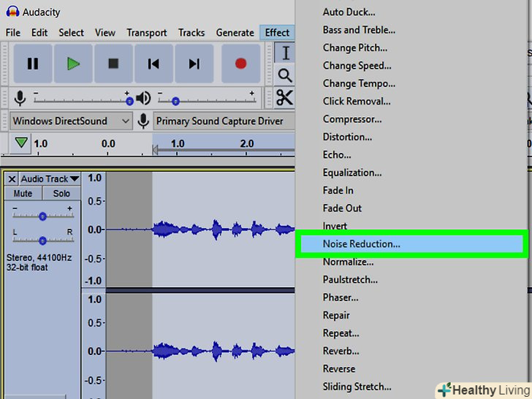Viewport: 532px width, 399px height.
Task: Choose Reverse effect
Action: [x=339, y=369]
